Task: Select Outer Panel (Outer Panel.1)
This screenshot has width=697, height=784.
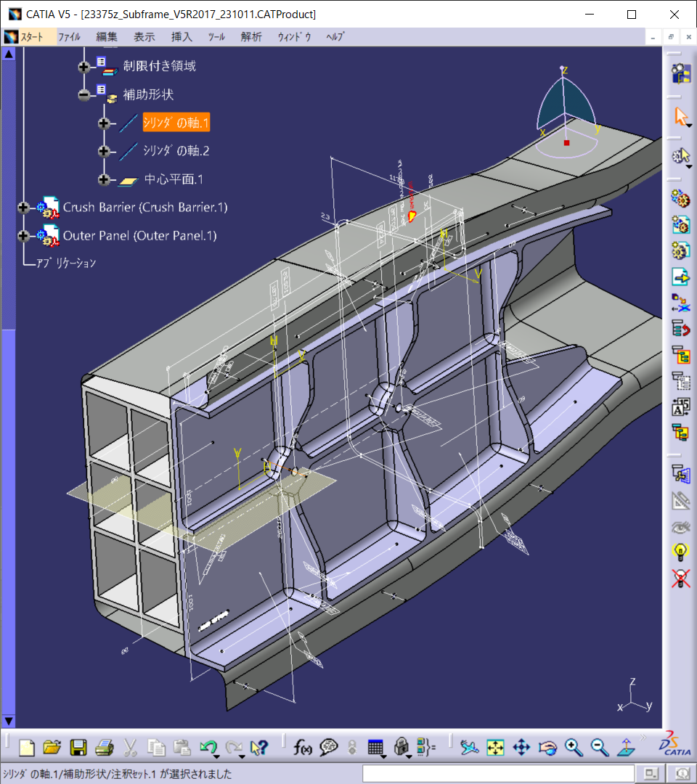Action: pyautogui.click(x=140, y=235)
